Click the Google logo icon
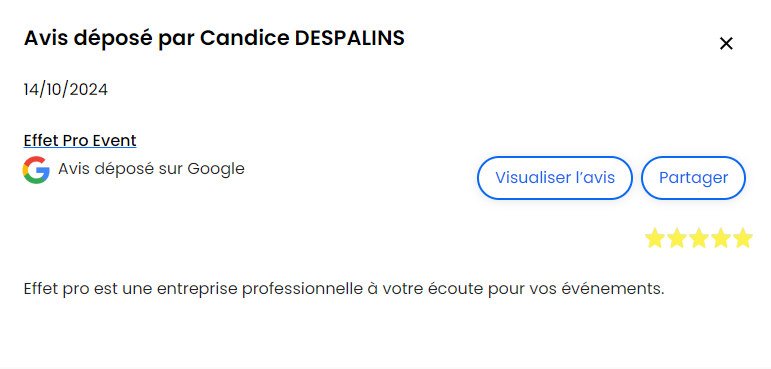Screen dimensions: 771x369 (36, 170)
